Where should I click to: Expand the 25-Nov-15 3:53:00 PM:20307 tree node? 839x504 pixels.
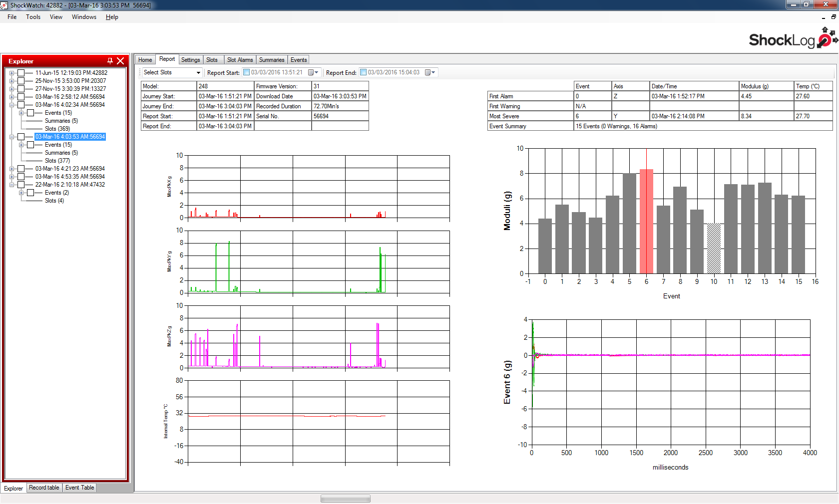pos(12,81)
